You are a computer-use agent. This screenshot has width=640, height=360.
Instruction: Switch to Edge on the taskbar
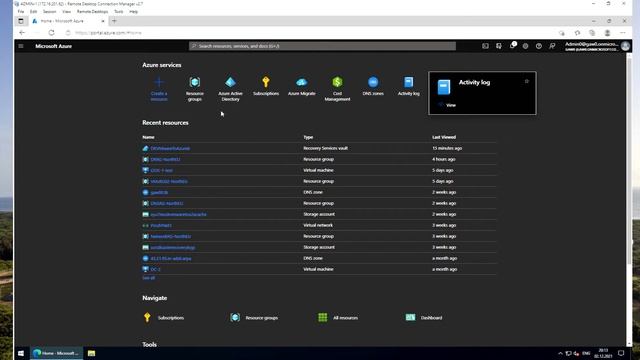point(57,353)
